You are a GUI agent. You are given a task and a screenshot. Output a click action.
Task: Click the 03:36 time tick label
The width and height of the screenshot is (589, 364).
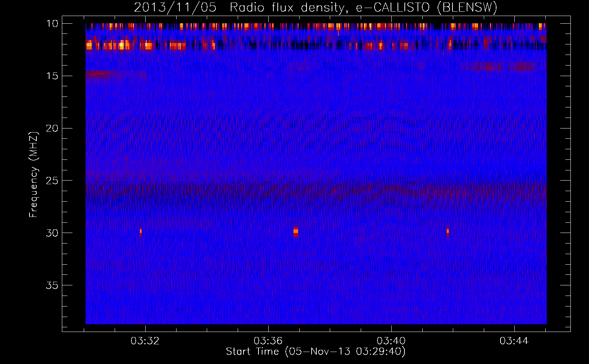(x=268, y=341)
